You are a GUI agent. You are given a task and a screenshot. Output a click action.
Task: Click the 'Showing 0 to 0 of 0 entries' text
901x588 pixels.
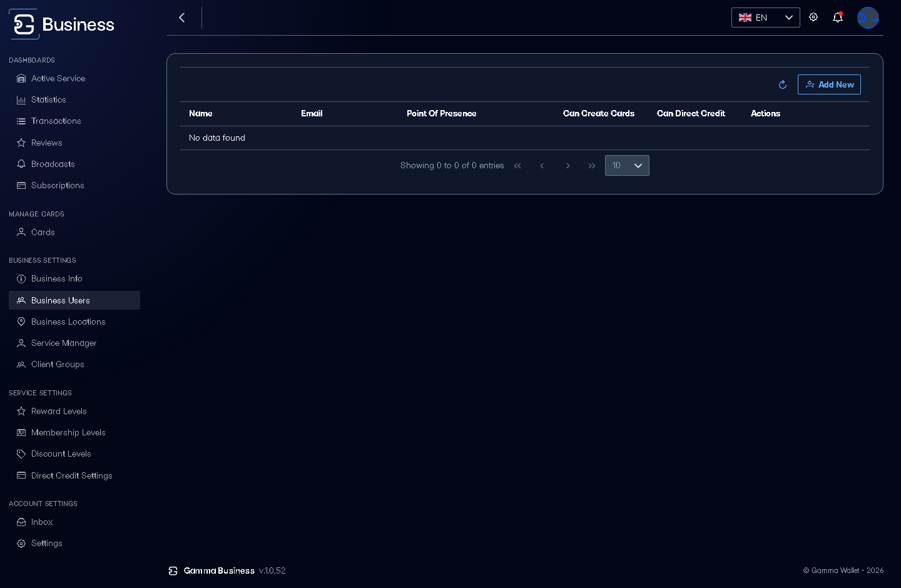[x=452, y=166]
